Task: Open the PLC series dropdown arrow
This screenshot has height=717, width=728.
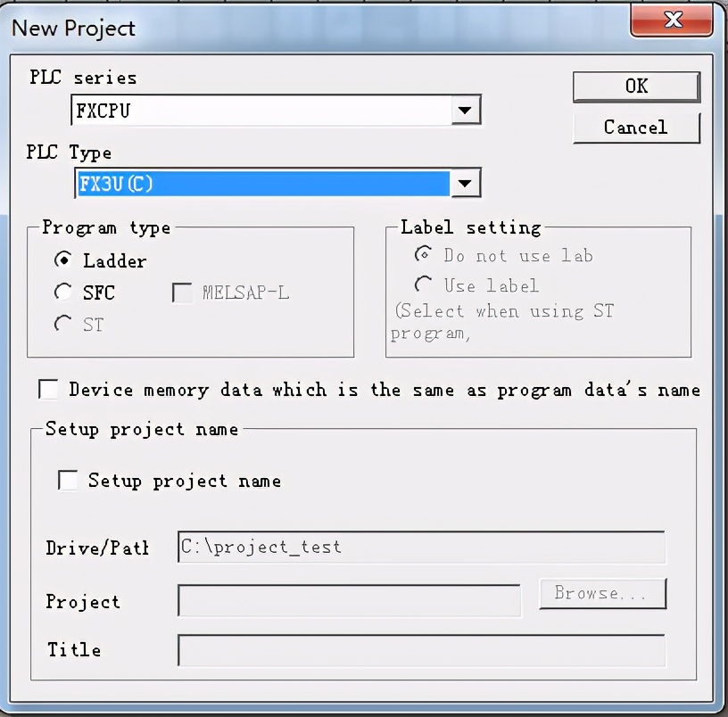Action: click(x=466, y=110)
